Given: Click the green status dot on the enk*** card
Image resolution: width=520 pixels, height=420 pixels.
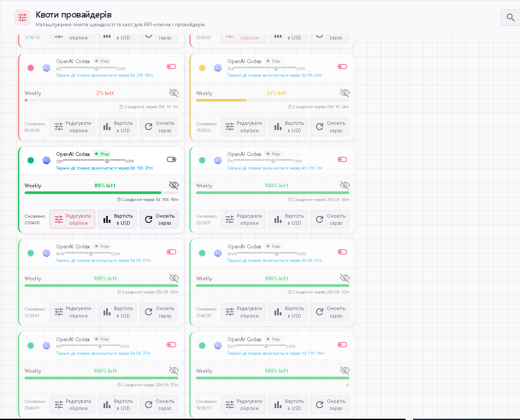Looking at the screenshot, I should point(31,253).
